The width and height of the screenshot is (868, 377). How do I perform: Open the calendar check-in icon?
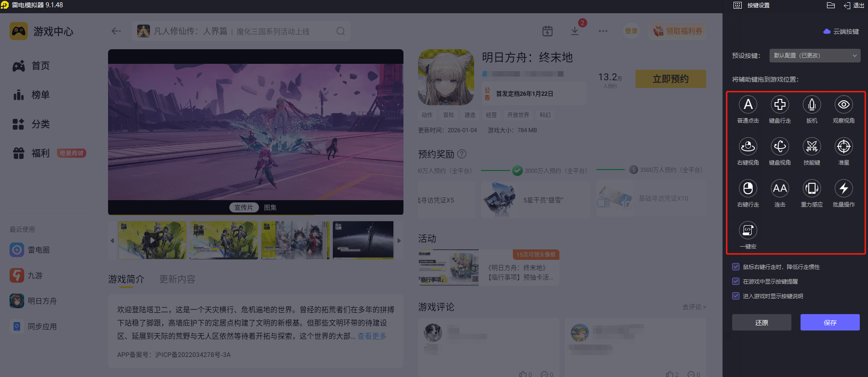[x=548, y=31]
